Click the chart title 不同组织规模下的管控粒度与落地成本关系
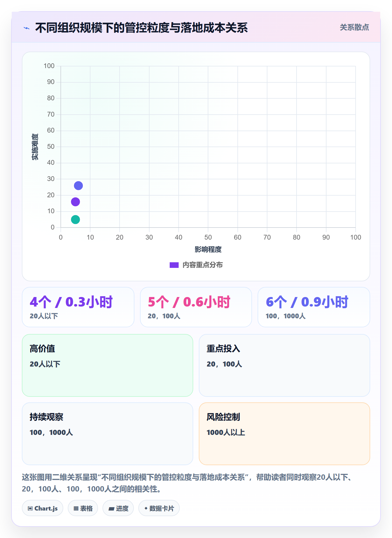Screen dimensions: 392x538 pyautogui.click(x=141, y=28)
